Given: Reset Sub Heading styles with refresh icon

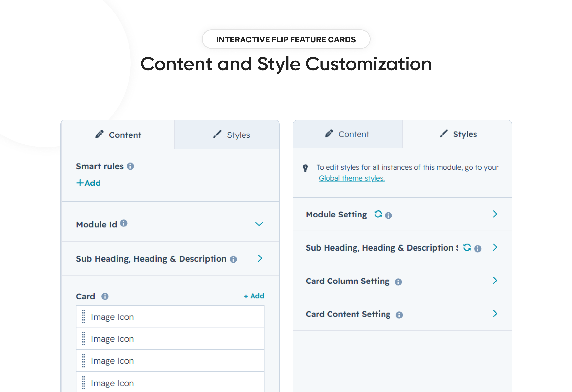Looking at the screenshot, I should pyautogui.click(x=467, y=247).
